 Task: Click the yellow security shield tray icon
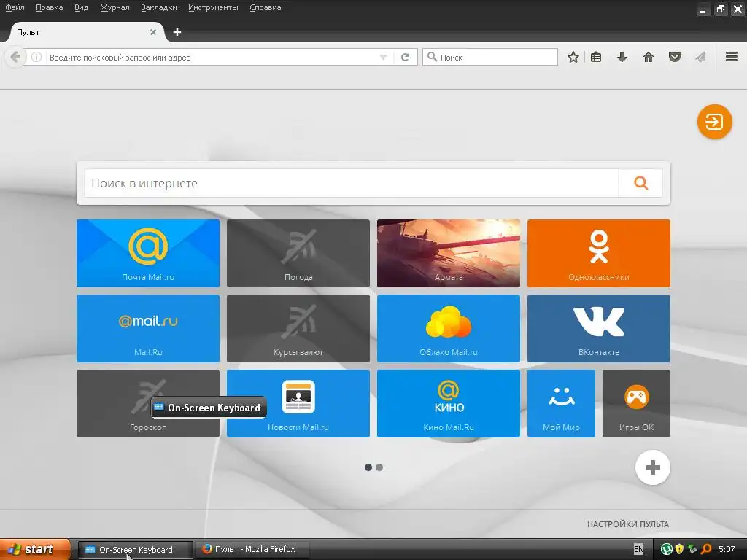[679, 550]
